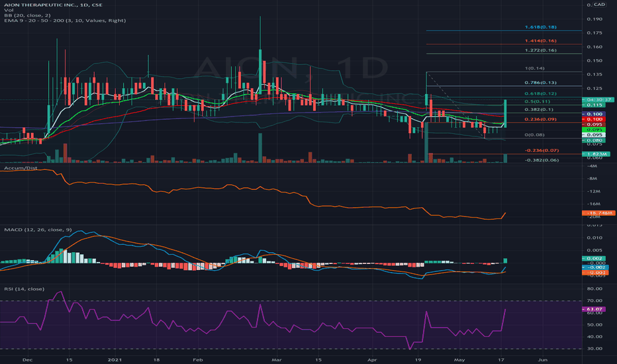Click the white 0.095 price tag
The width and height of the screenshot is (617, 364).
[x=594, y=135]
